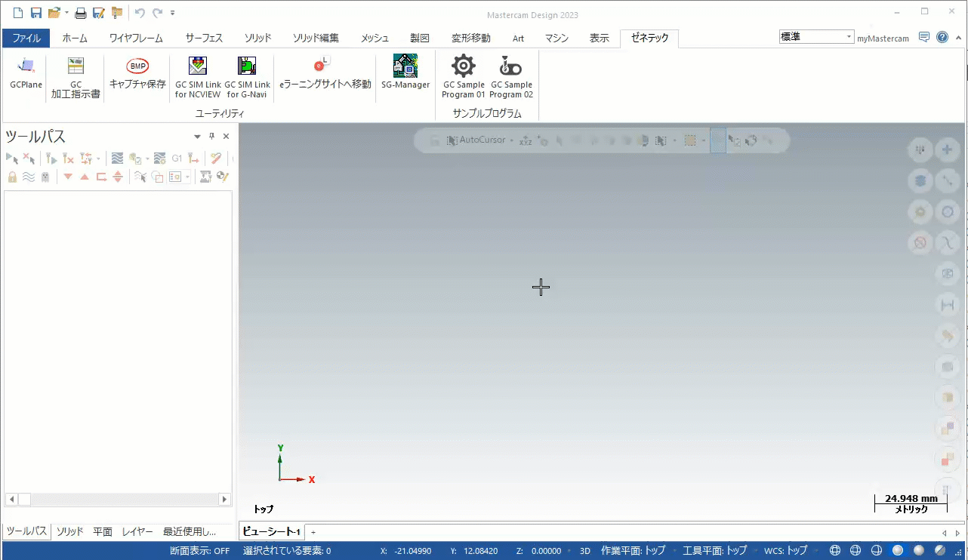Switch to the レイヤー panel tab

137,531
